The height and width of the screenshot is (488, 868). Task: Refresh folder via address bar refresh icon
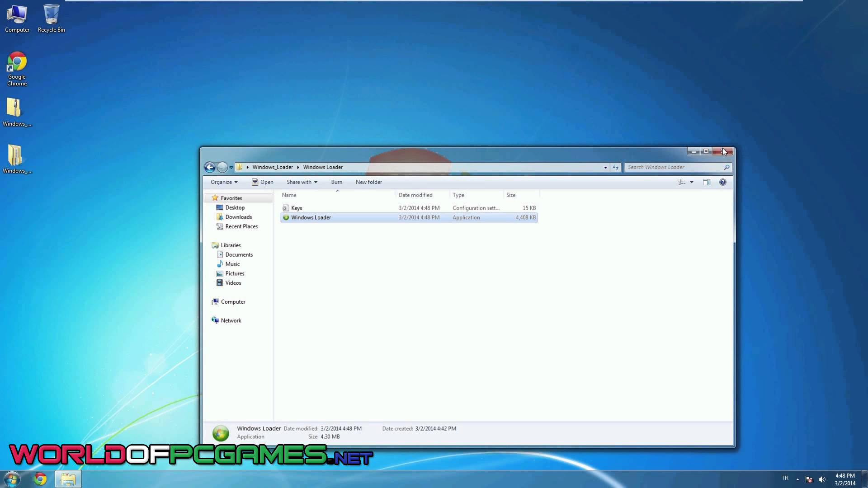(x=615, y=167)
